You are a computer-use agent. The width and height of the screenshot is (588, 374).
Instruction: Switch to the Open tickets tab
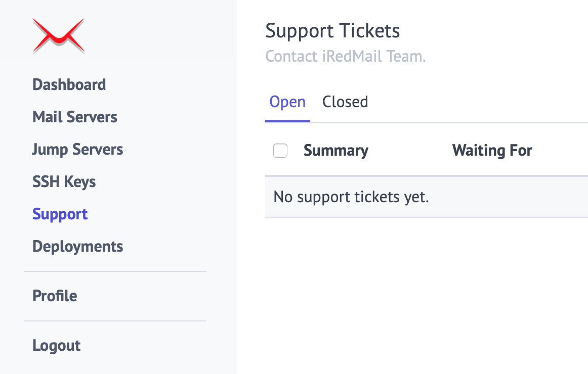tap(287, 102)
